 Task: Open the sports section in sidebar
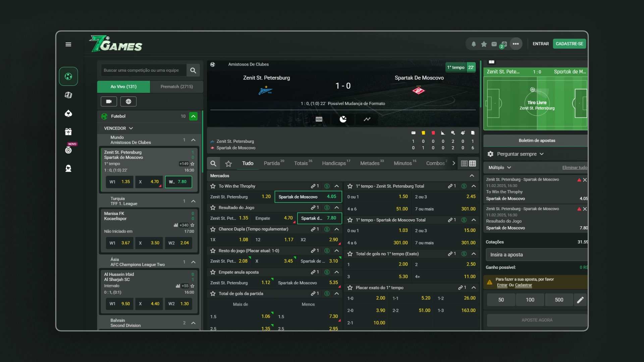pos(68,76)
